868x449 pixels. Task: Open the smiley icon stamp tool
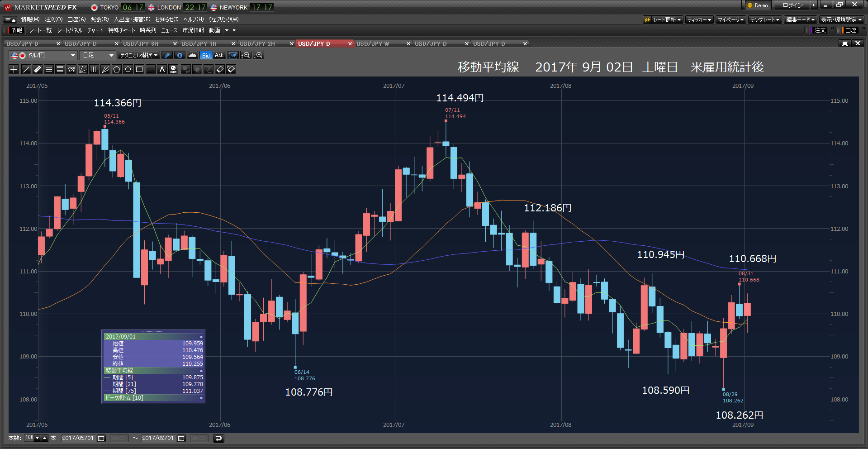[x=173, y=69]
